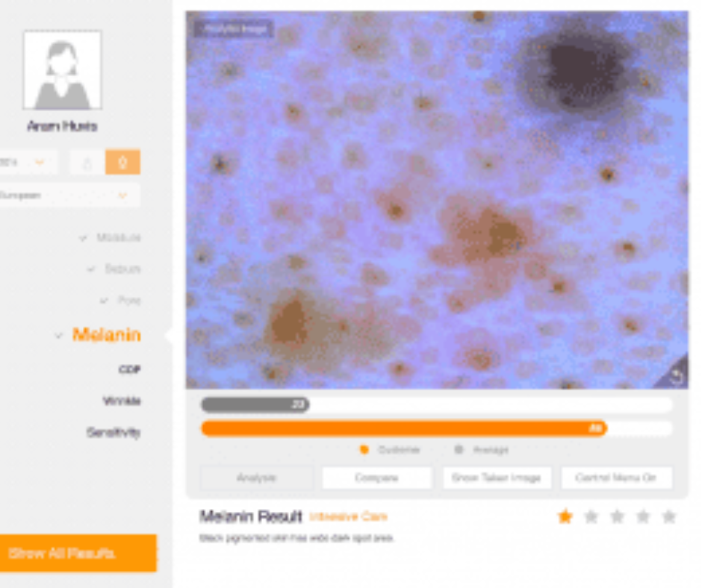Toggle the orange Customer legend marker
Screen dimensions: 702x588
(364, 449)
